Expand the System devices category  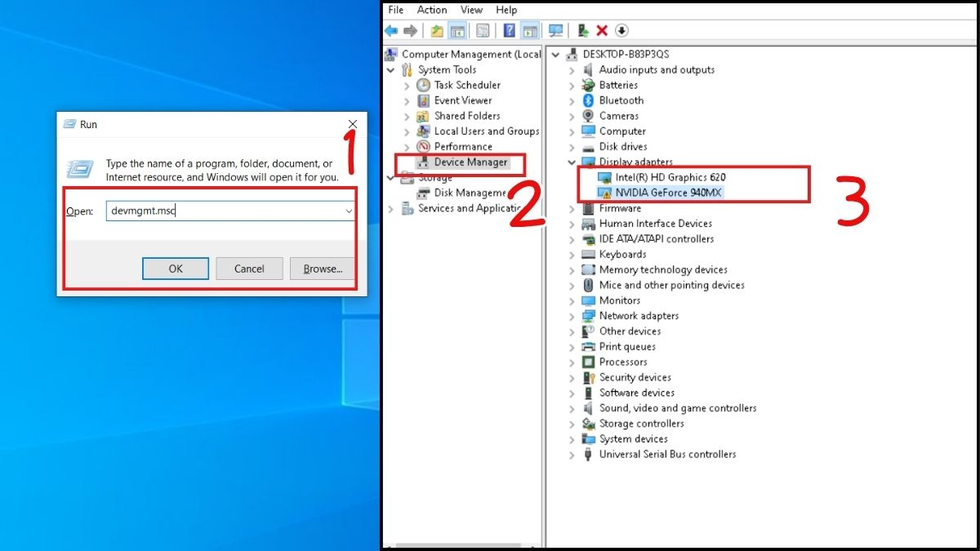[572, 439]
